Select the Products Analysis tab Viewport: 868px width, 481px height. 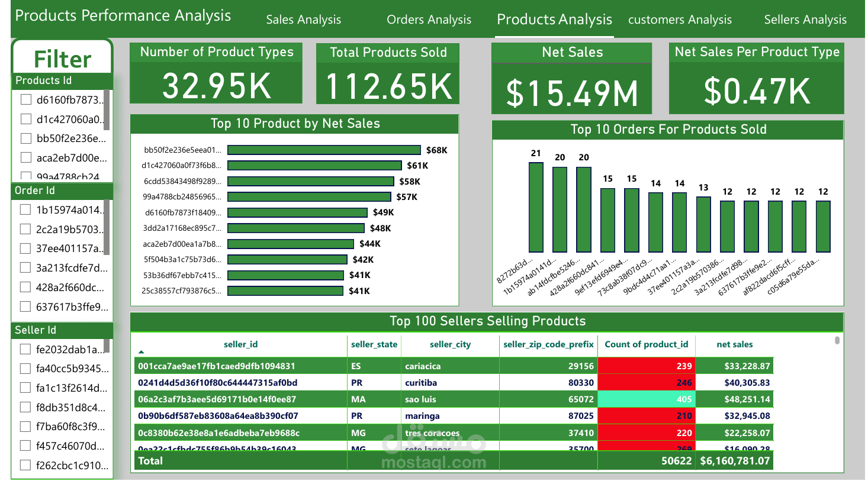(554, 20)
